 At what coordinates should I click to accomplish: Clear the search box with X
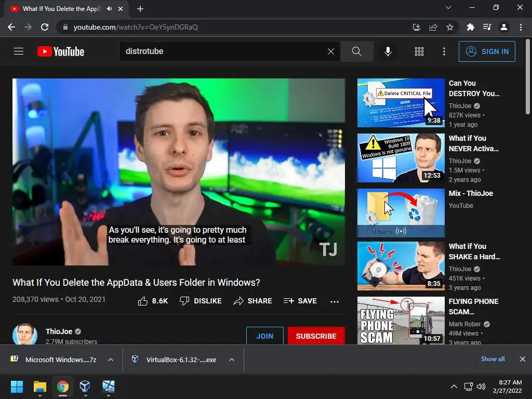pos(331,51)
